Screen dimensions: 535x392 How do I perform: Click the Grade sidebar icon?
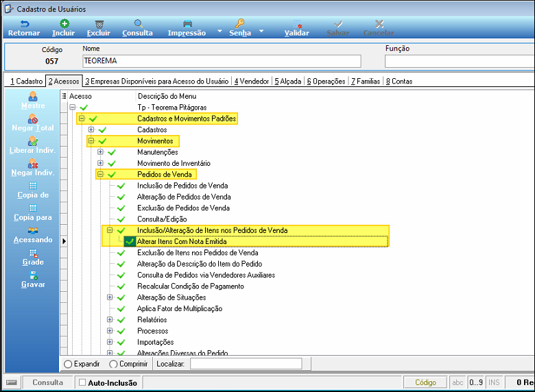click(33, 253)
